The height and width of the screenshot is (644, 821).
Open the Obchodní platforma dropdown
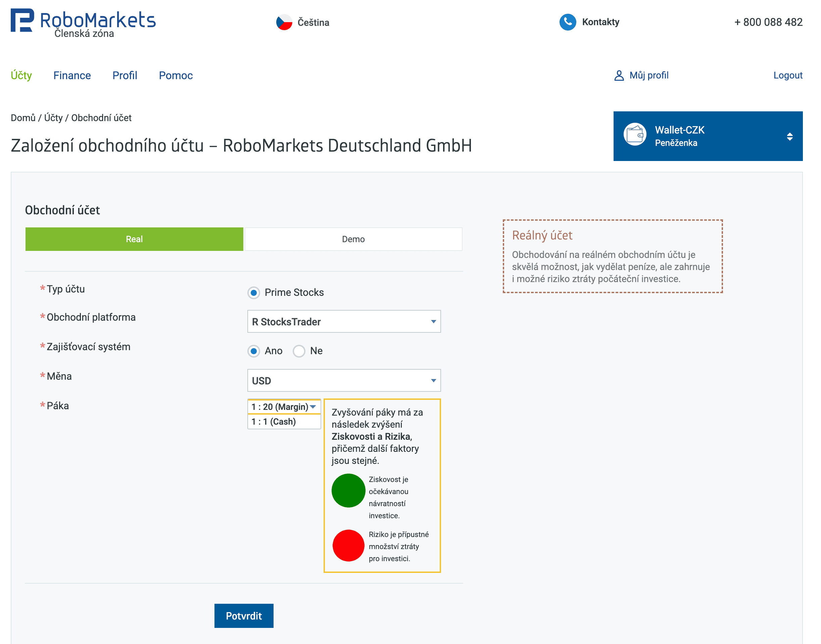[344, 322]
